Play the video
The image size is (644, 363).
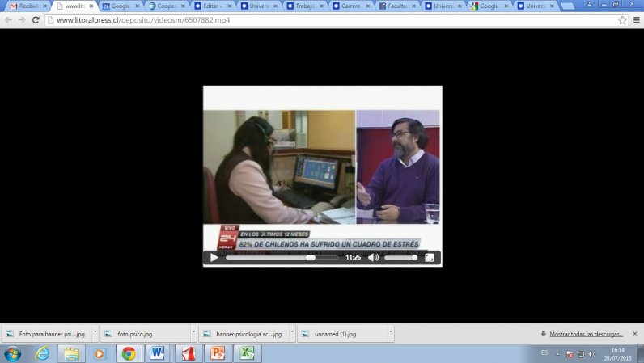pos(214,258)
